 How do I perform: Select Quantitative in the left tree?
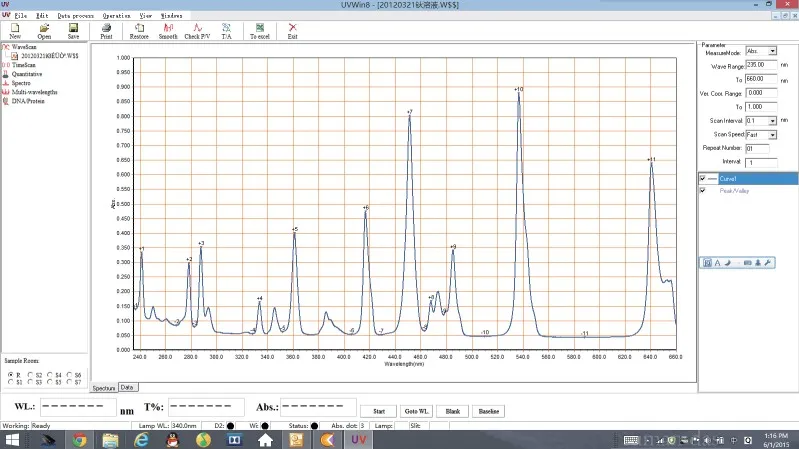(x=27, y=73)
